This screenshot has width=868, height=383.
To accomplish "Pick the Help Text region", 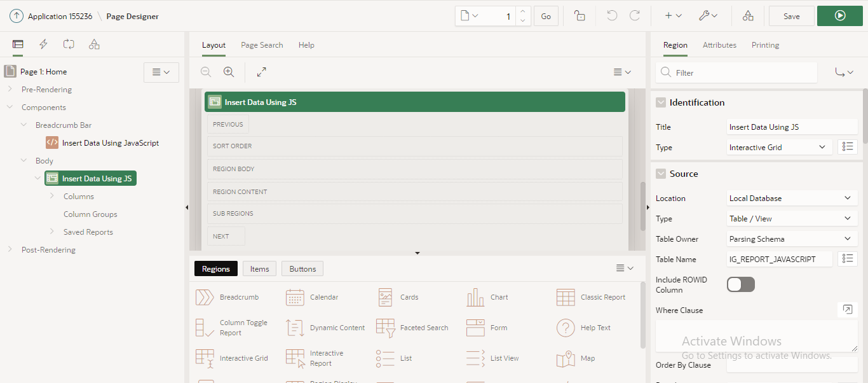I will click(x=583, y=328).
